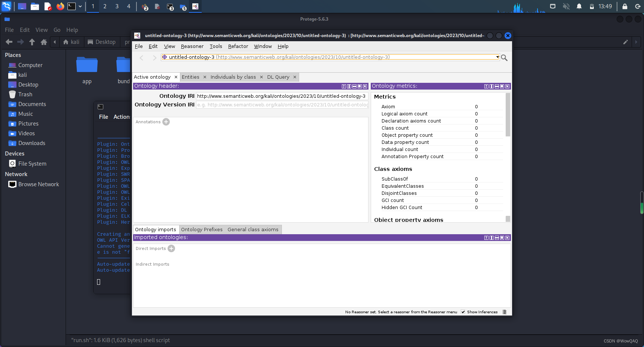Open Protege's File menu
This screenshot has width=644, height=347.
pyautogui.click(x=139, y=46)
